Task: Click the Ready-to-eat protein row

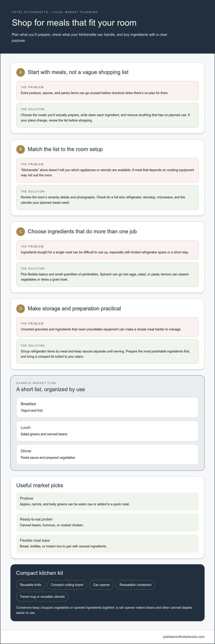Action: (107, 522)
